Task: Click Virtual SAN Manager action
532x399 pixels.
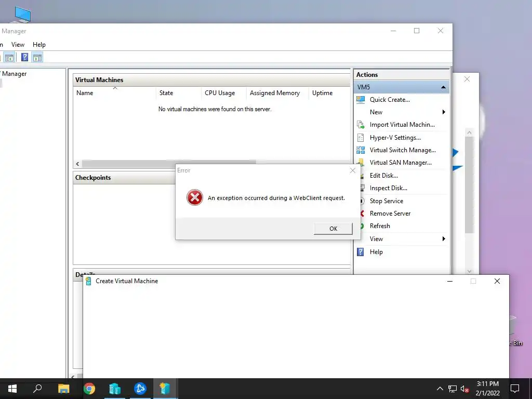Action: [401, 163]
